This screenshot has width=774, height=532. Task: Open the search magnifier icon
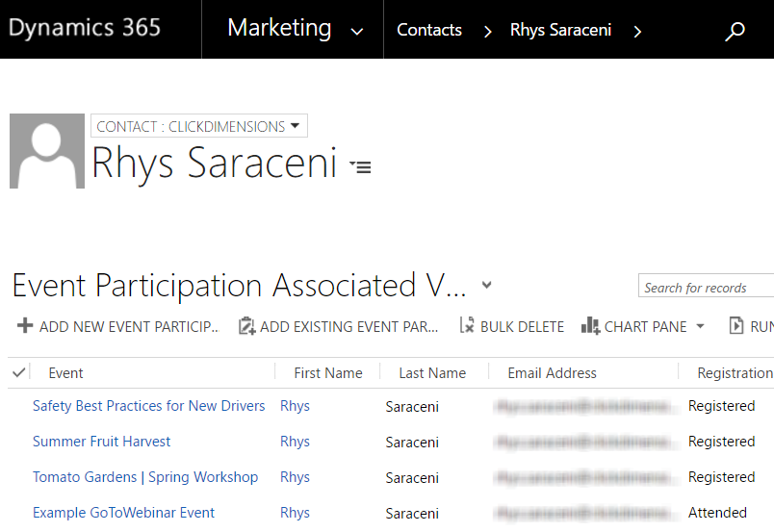(735, 32)
